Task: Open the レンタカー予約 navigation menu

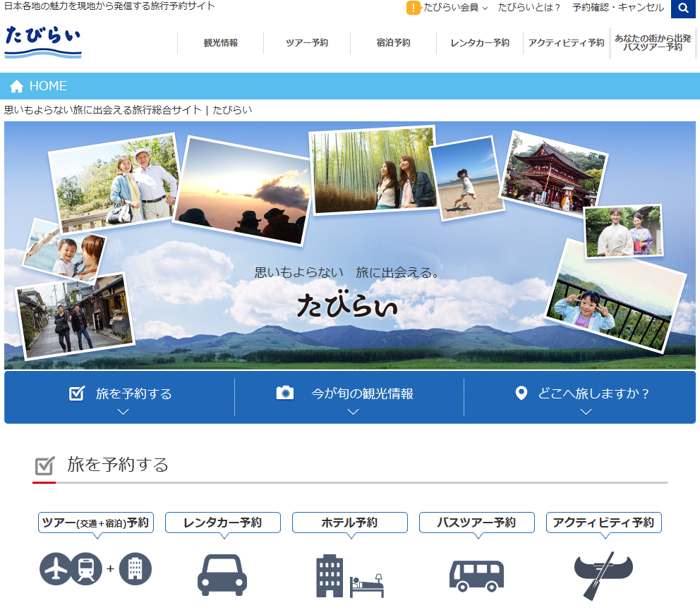Action: (480, 43)
